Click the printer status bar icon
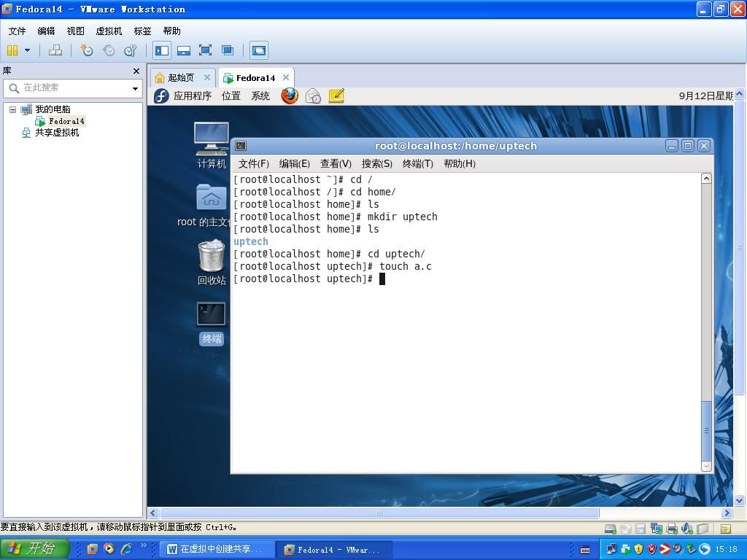The height and width of the screenshot is (560, 747). tap(672, 529)
